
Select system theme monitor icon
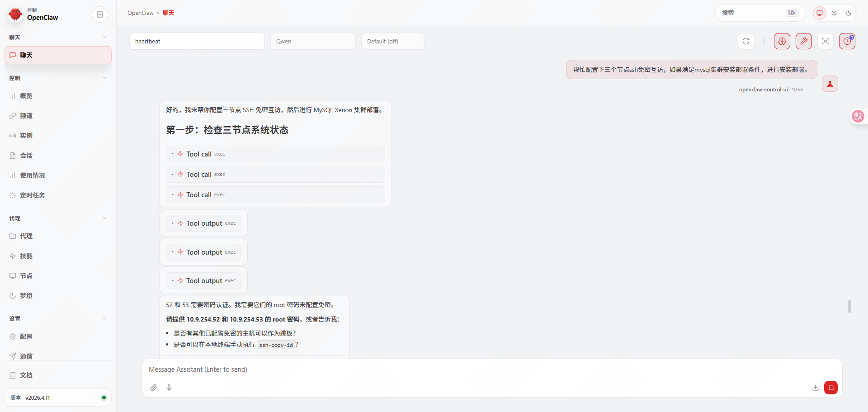coord(820,13)
